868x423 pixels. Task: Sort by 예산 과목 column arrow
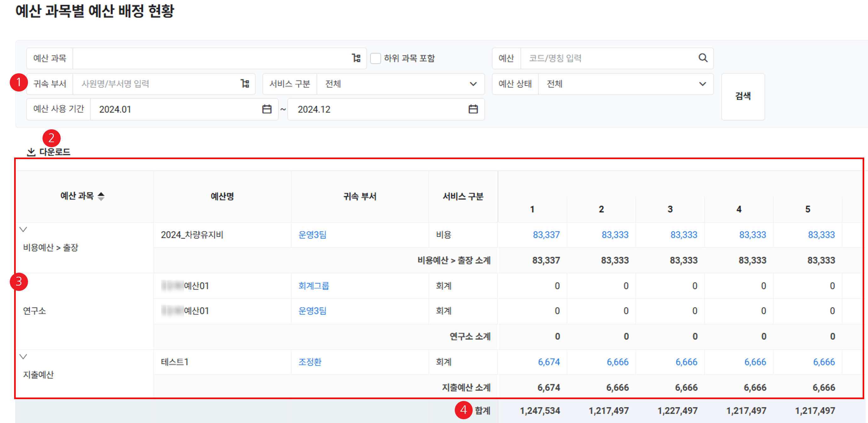(101, 196)
